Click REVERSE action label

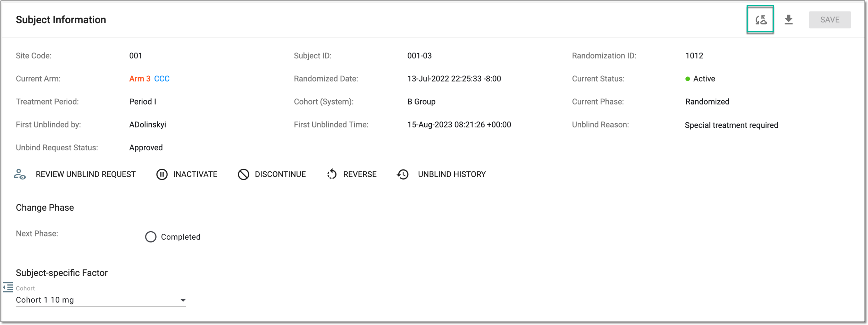[360, 174]
